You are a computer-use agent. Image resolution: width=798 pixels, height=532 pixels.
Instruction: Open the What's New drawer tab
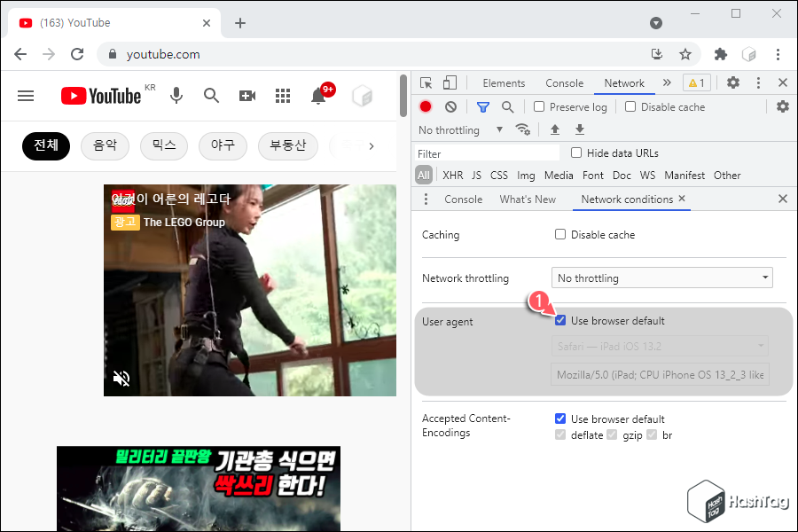pos(528,199)
